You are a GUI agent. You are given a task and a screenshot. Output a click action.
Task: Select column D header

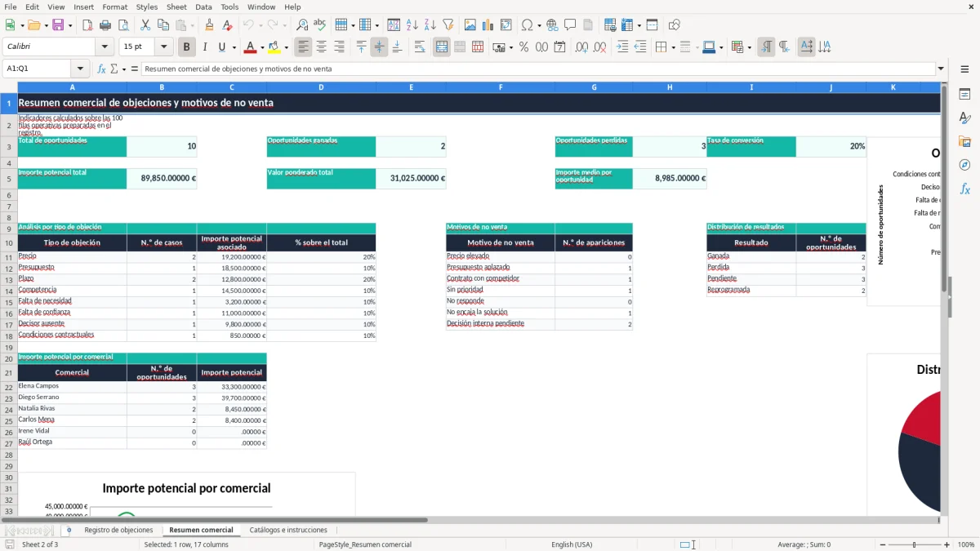pos(321,87)
